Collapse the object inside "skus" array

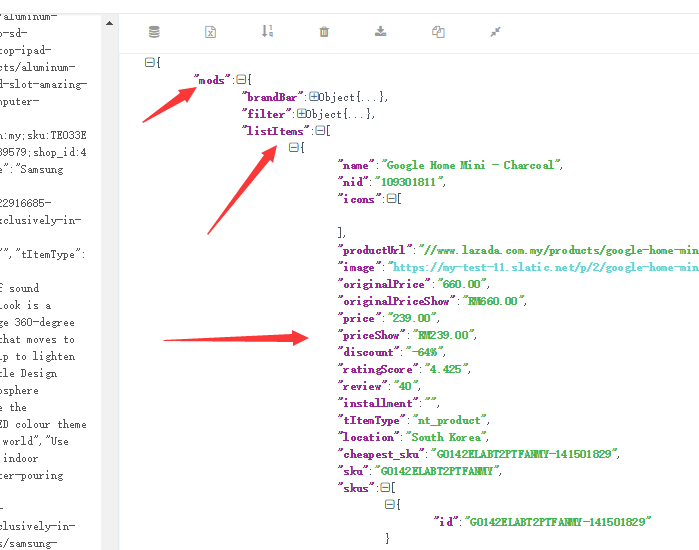(389, 504)
